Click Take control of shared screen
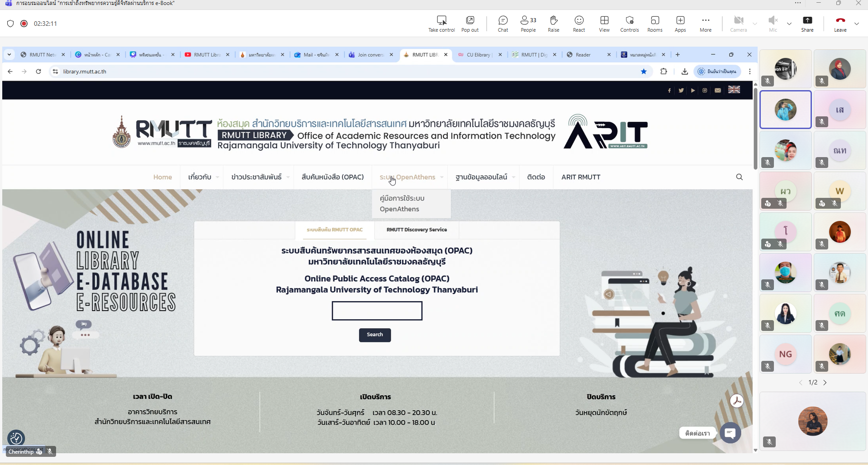 pyautogui.click(x=441, y=24)
